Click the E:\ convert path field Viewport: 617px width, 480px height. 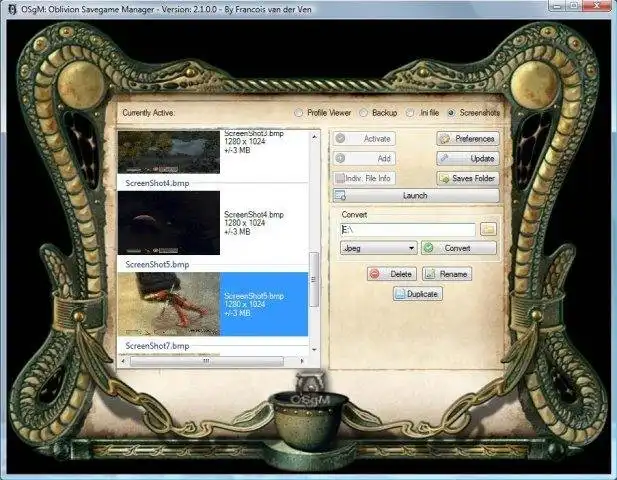click(x=408, y=229)
